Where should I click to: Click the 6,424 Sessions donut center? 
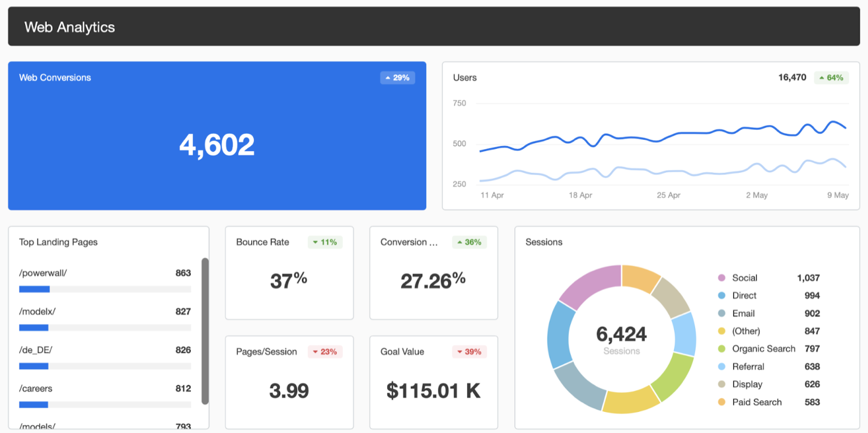click(x=621, y=339)
